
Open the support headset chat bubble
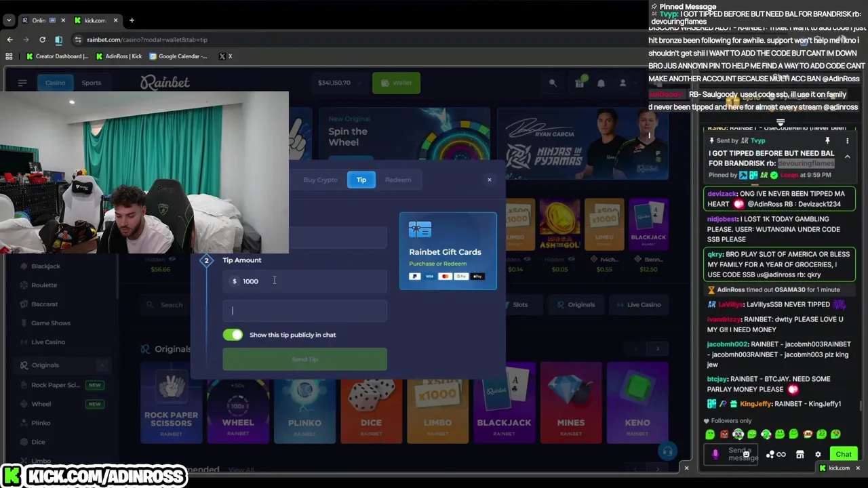[x=667, y=451]
